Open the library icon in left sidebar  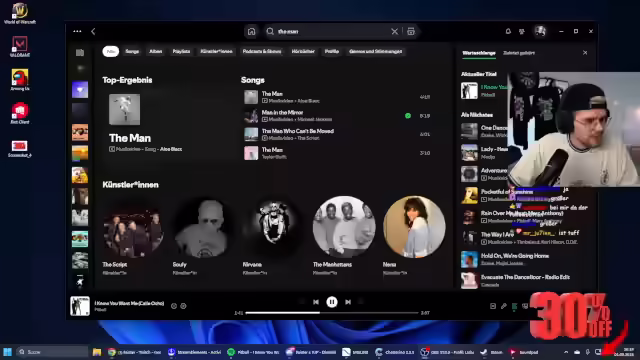click(x=80, y=52)
